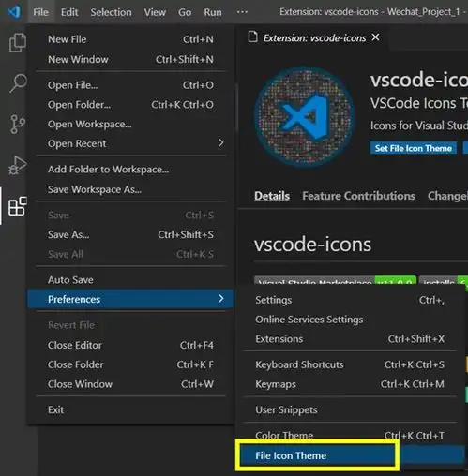Choose New File from File menu
Image resolution: width=468 pixels, height=476 pixels.
tap(130, 39)
